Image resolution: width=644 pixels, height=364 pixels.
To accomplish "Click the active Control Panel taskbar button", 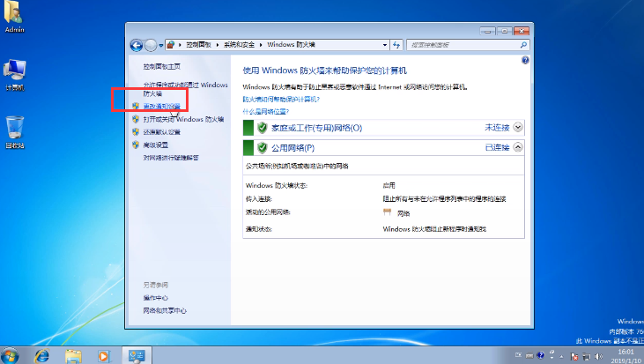I will [x=137, y=355].
